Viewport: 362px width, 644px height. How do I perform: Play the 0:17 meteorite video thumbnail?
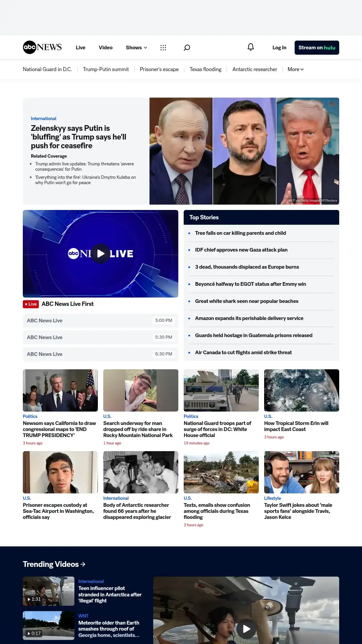pos(49,626)
